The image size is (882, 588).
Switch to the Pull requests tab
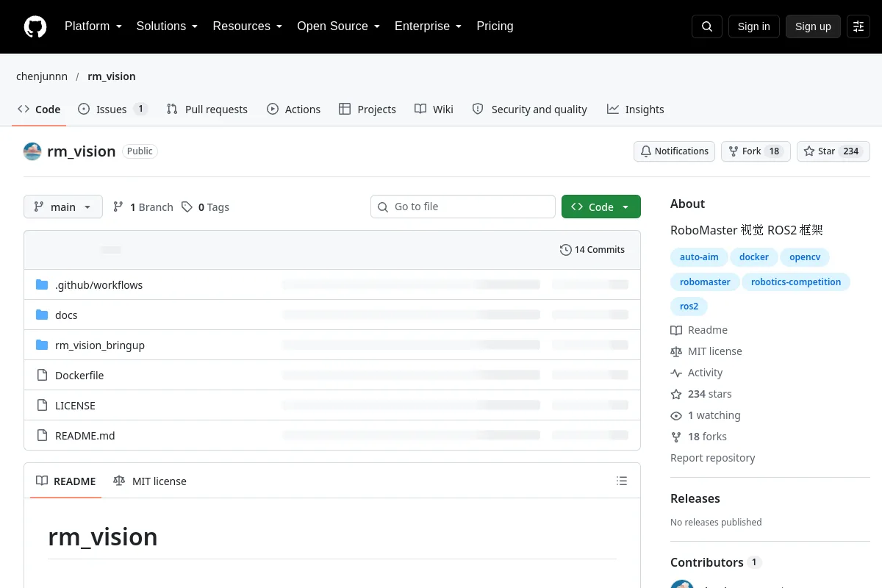[207, 109]
